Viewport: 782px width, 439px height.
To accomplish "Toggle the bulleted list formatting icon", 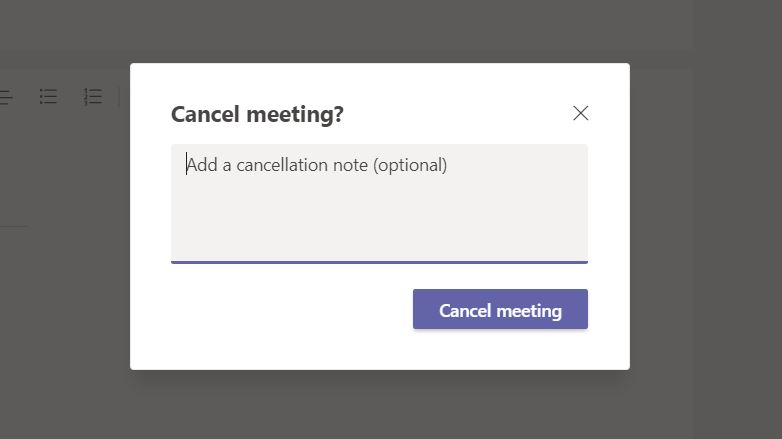I will click(x=48, y=96).
